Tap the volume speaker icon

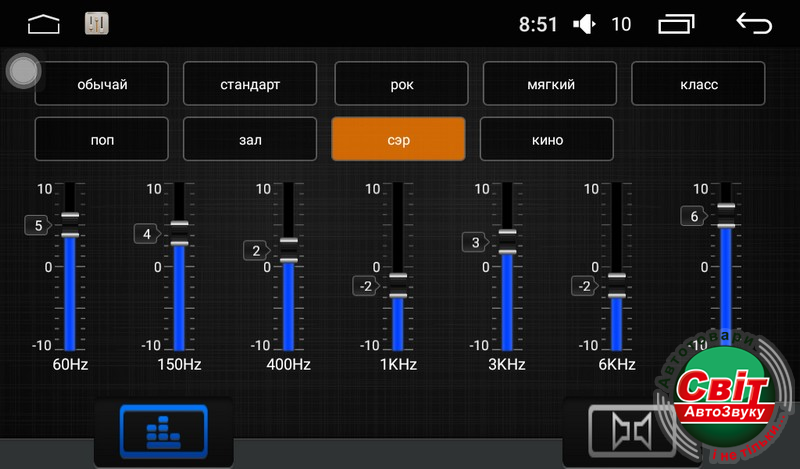584,24
